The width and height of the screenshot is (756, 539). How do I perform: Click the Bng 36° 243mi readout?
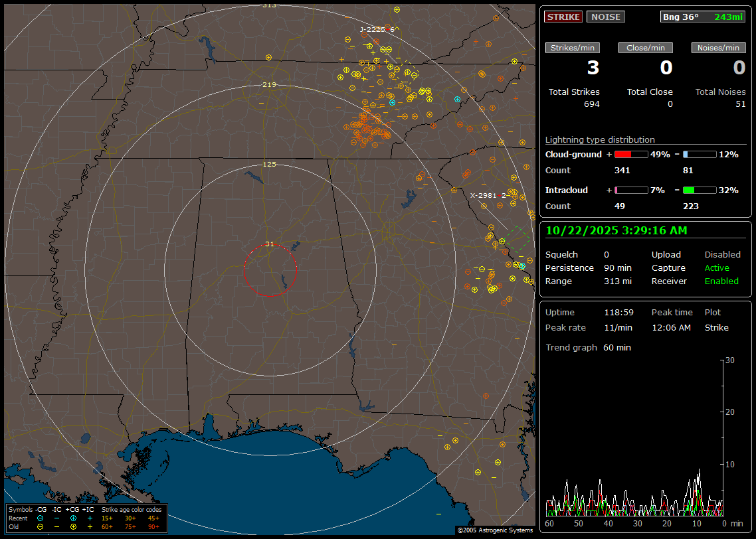pyautogui.click(x=702, y=17)
